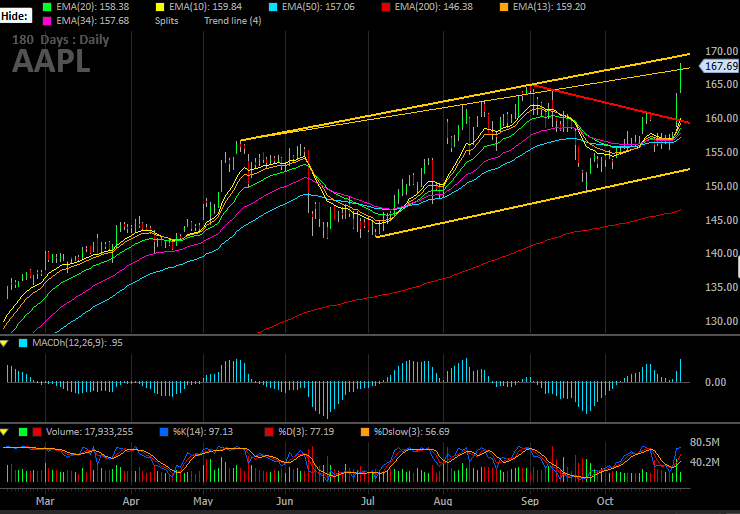
Task: Select the EMA(13): 159.20 legend label
Action: pos(549,7)
